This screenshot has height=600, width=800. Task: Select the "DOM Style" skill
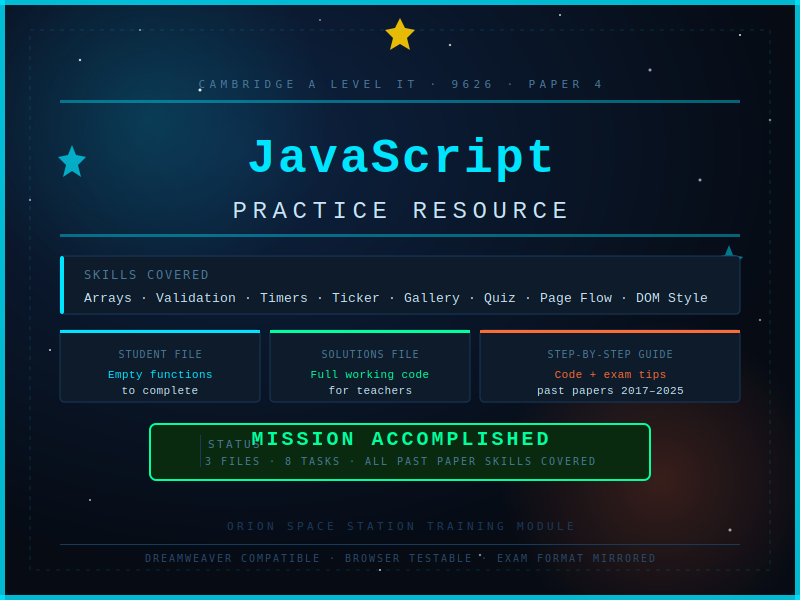(672, 297)
